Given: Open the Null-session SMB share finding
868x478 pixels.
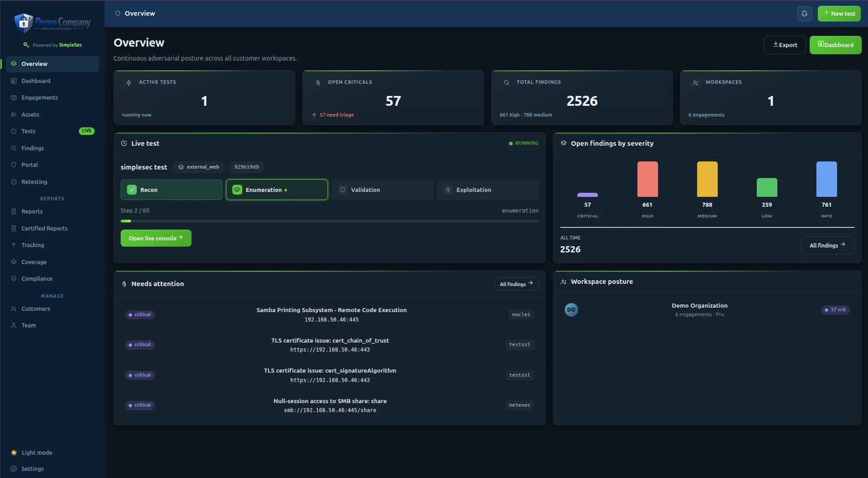Looking at the screenshot, I should [330, 405].
